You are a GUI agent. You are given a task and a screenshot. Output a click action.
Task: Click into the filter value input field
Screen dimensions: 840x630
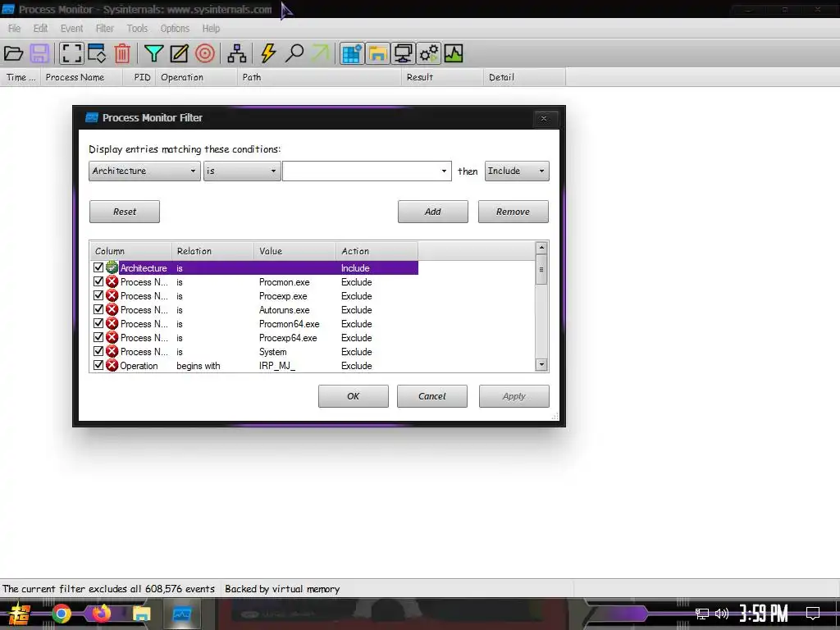tap(360, 171)
